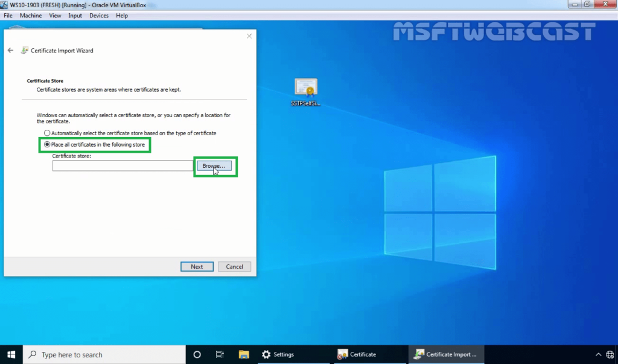Open the Machine menu
This screenshot has width=618, height=364.
[31, 15]
